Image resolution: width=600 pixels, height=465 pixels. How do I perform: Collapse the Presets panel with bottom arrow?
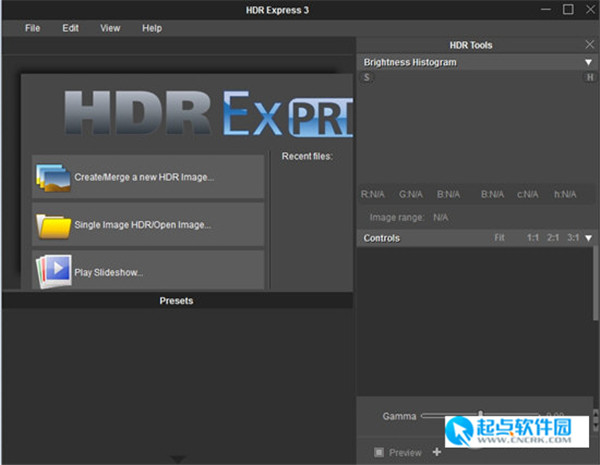coord(178,458)
